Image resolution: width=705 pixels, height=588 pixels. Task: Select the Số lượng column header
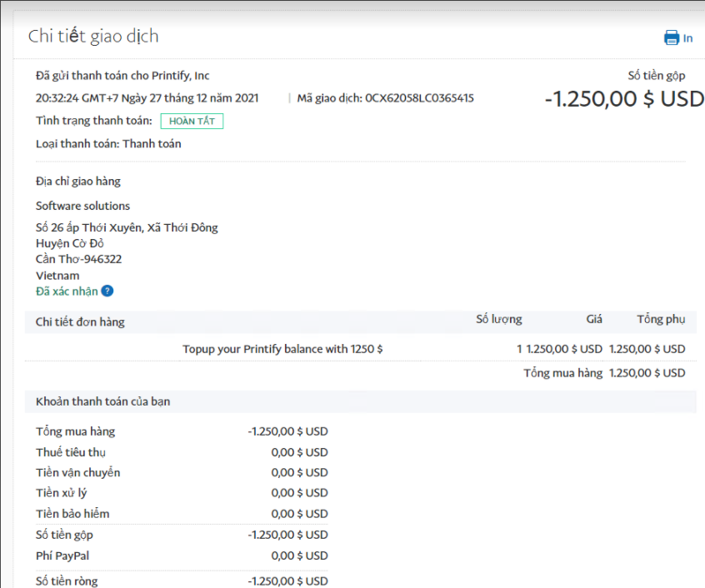499,319
